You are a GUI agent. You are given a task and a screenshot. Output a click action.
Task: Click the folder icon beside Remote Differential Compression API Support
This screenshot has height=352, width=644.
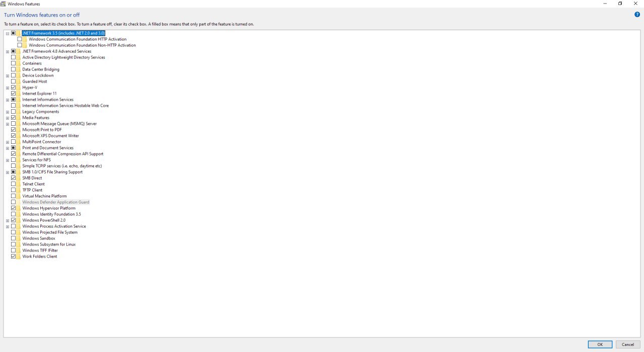pyautogui.click(x=19, y=154)
